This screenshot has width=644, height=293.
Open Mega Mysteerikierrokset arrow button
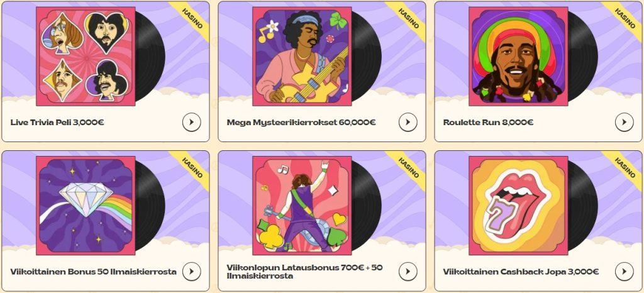click(408, 122)
